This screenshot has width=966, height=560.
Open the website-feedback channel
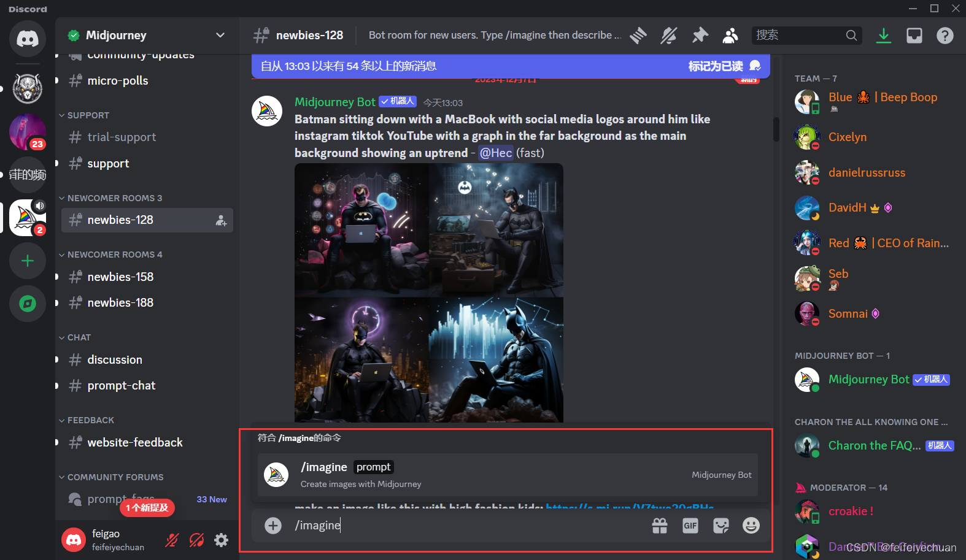point(147,442)
